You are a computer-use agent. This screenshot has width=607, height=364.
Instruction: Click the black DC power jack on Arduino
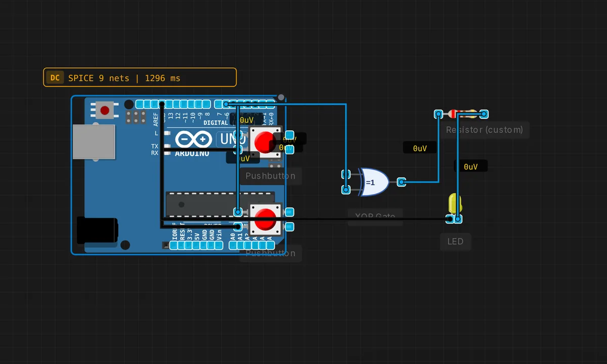coord(97,230)
